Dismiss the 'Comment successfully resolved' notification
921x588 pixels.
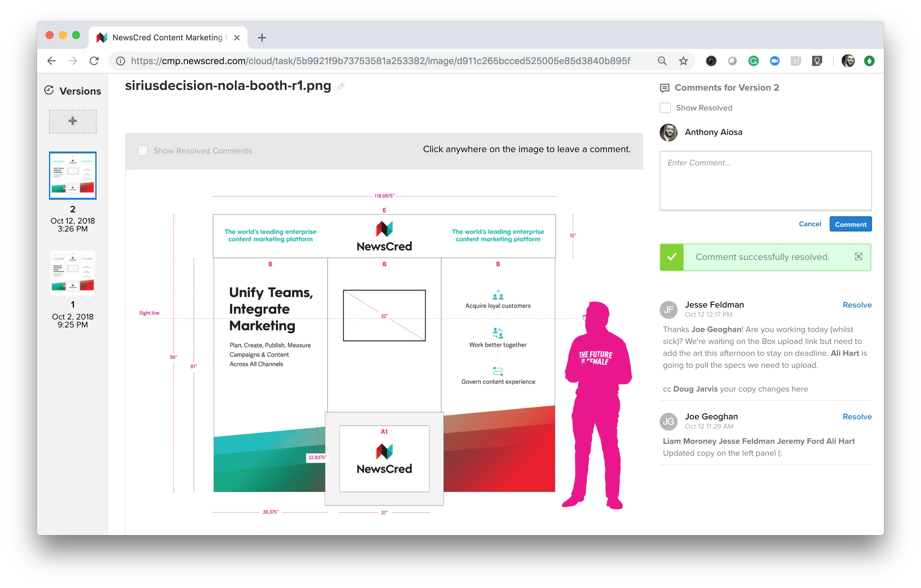[858, 257]
